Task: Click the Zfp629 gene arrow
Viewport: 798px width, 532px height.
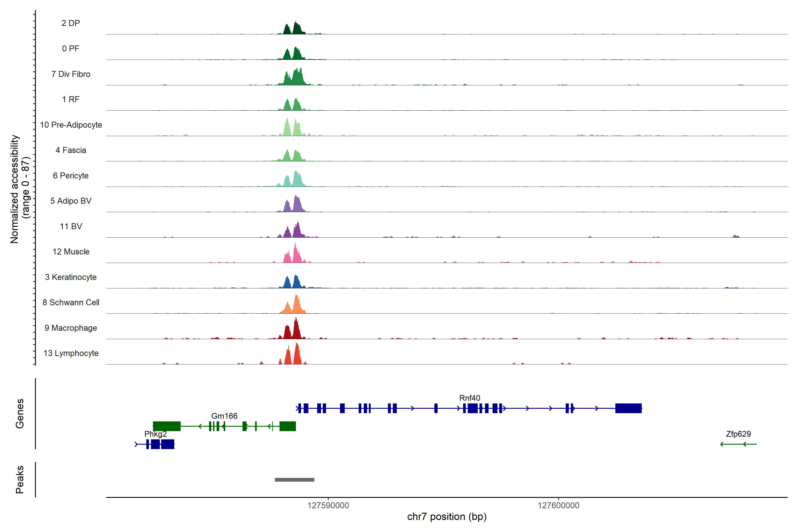Action: 738,444
